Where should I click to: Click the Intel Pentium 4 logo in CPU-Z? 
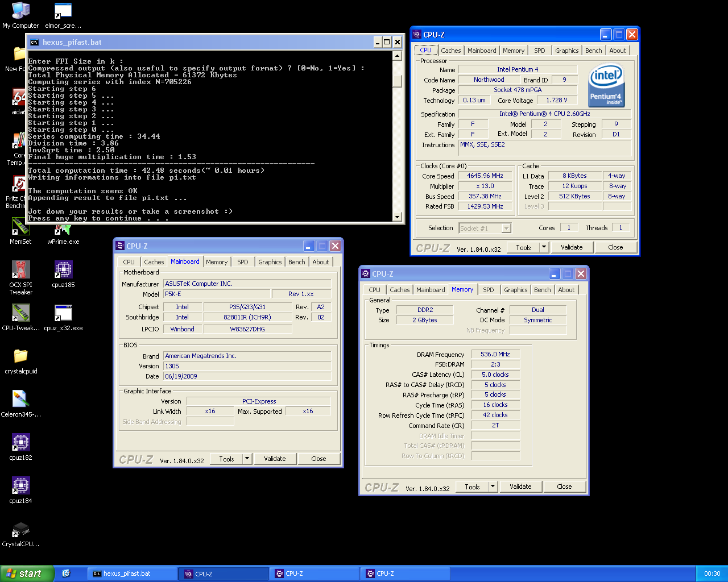click(606, 85)
